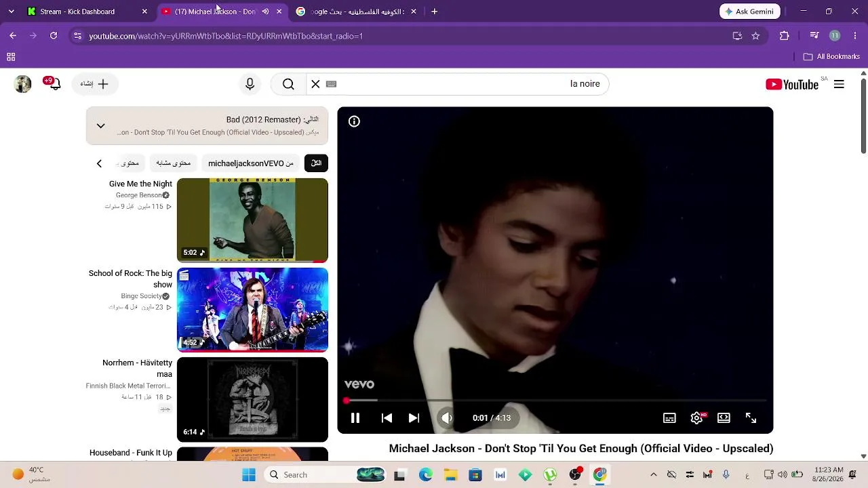
Task: Open video player settings gear
Action: [696, 418]
